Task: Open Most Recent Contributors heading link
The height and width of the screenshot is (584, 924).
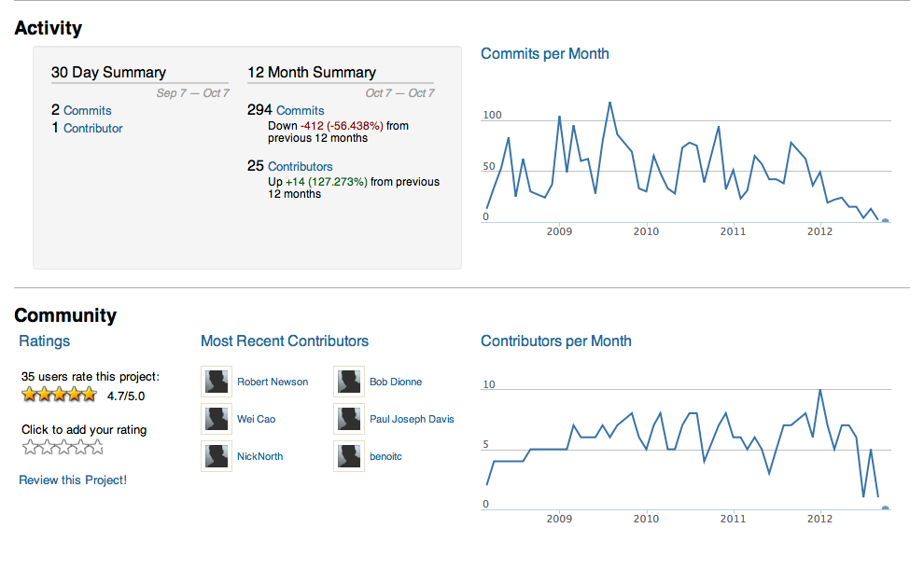Action: 285,341
